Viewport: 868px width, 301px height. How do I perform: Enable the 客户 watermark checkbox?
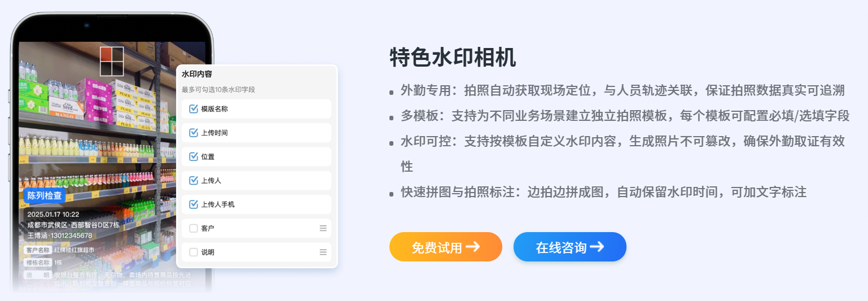click(194, 228)
